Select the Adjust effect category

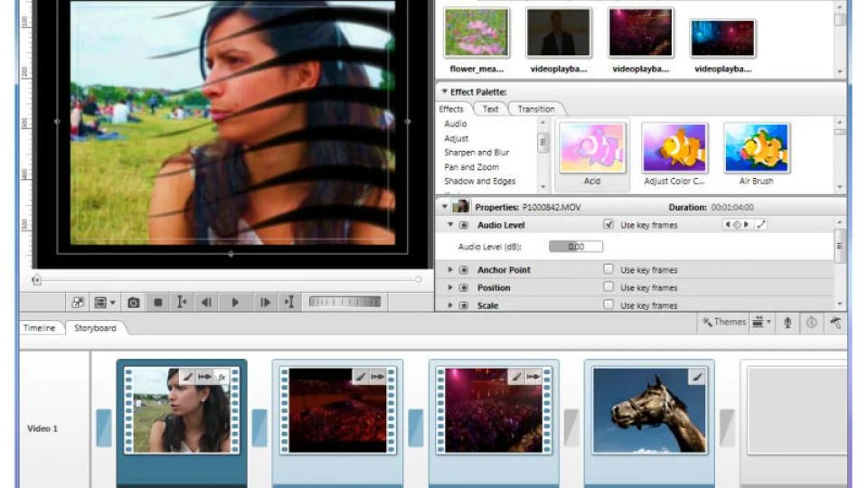(456, 138)
